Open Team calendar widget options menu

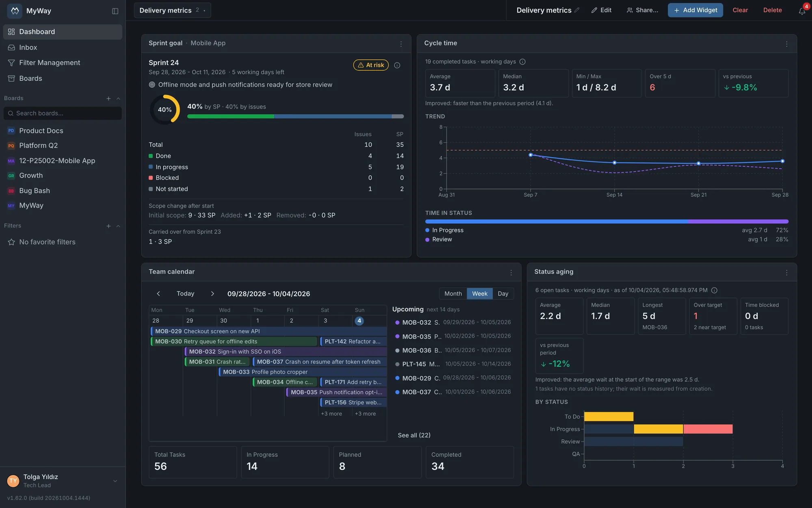click(x=511, y=272)
